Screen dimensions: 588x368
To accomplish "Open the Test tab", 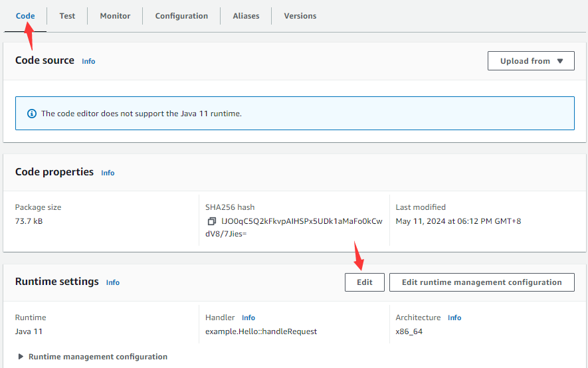I will [67, 16].
